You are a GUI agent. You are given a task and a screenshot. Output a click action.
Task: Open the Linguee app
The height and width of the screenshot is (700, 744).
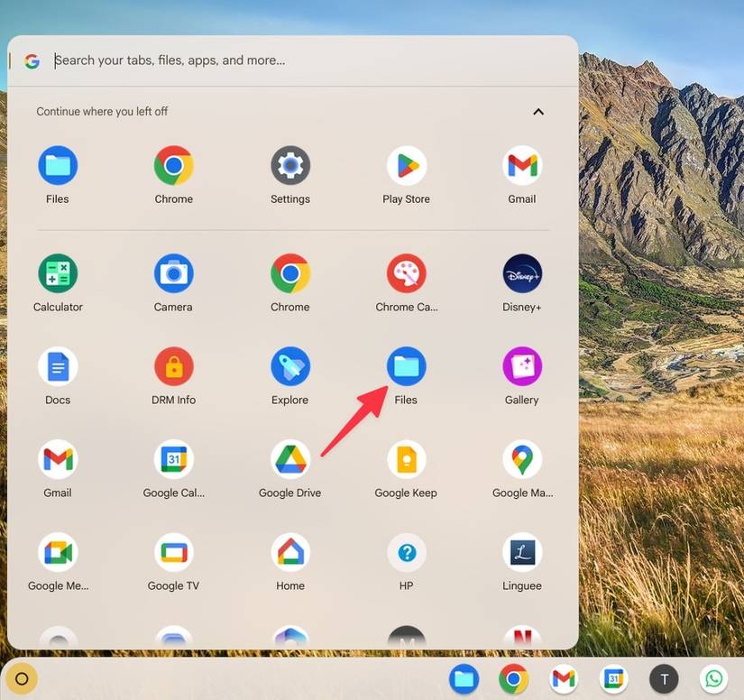522,553
